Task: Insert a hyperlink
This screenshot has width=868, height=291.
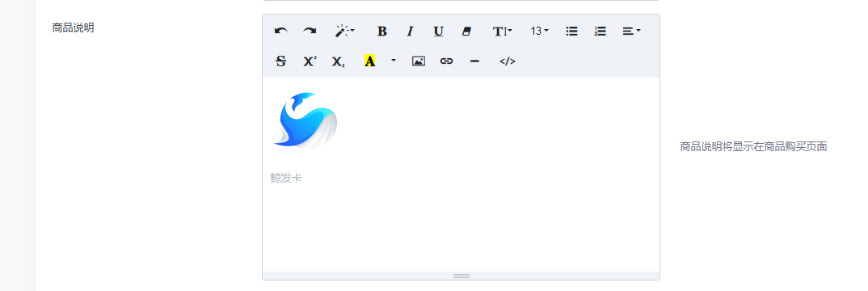Action: click(446, 61)
